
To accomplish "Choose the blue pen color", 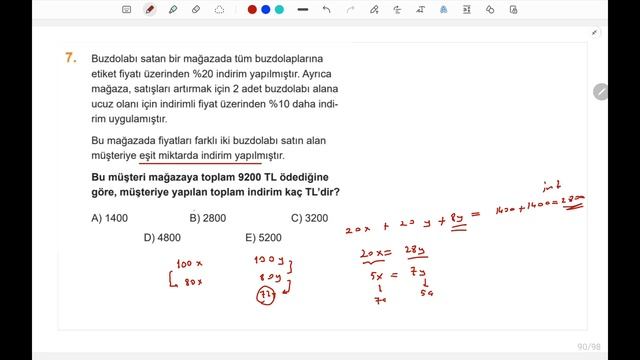I will 266,9.
